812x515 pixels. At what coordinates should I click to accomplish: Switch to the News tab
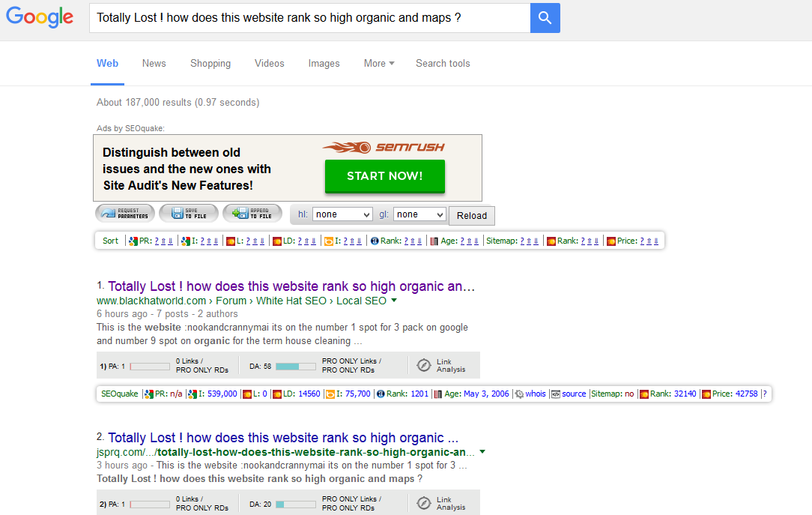click(154, 63)
